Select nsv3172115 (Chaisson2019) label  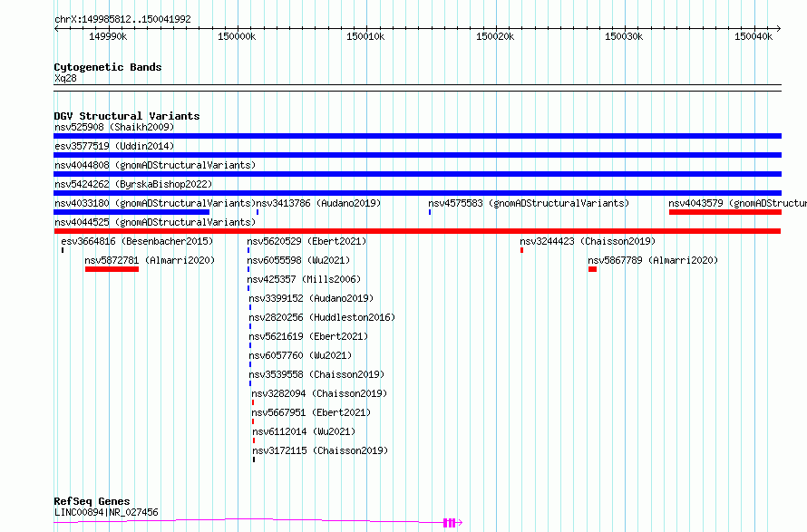[320, 450]
